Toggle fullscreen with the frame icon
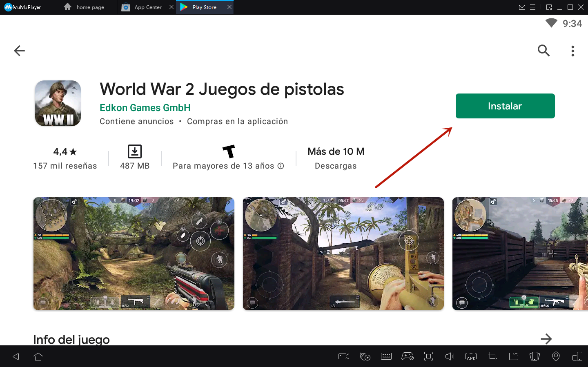This screenshot has height=367, width=588. pyautogui.click(x=428, y=356)
